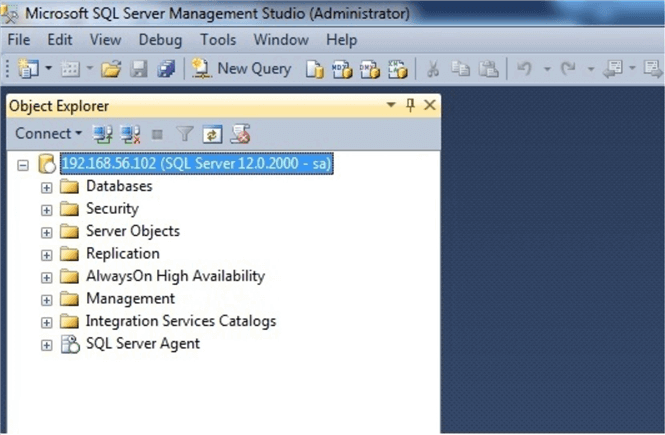Screen dimensions: 665x435
Task: Click the New Project toolbar icon
Action: point(28,68)
